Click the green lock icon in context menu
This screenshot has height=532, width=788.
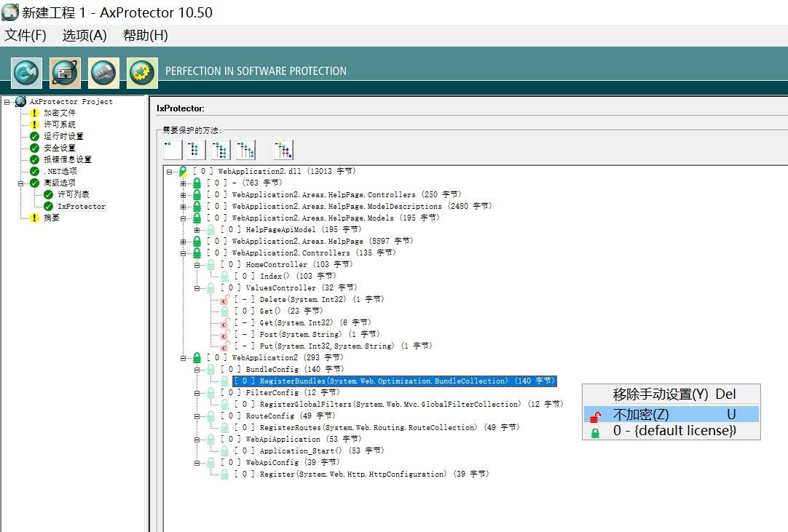point(596,432)
